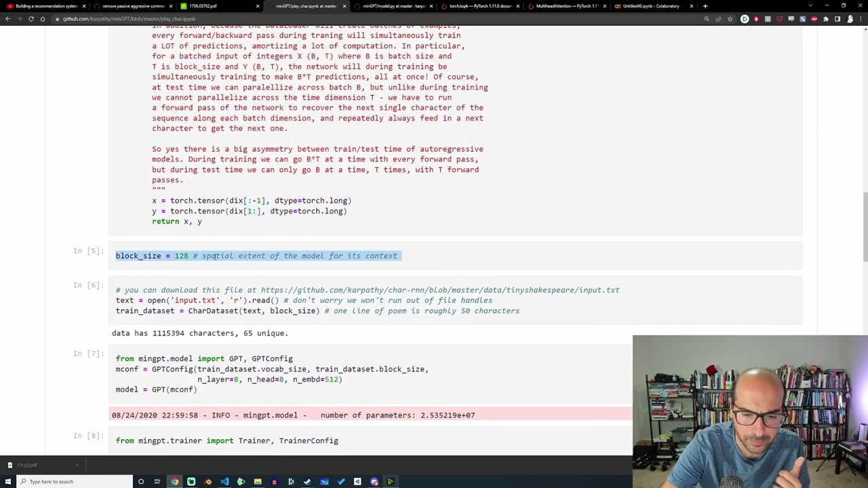Click the page vertical scrollbar
This screenshot has width=868, height=488.
(865, 227)
